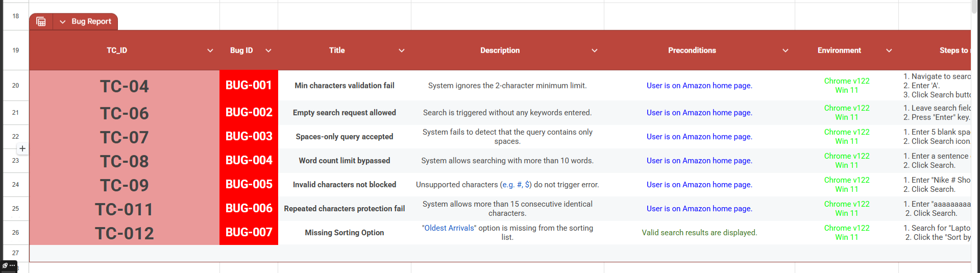Viewport: 980px width, 273px height.
Task: Click the plus icon to insert a row
Action: click(22, 148)
